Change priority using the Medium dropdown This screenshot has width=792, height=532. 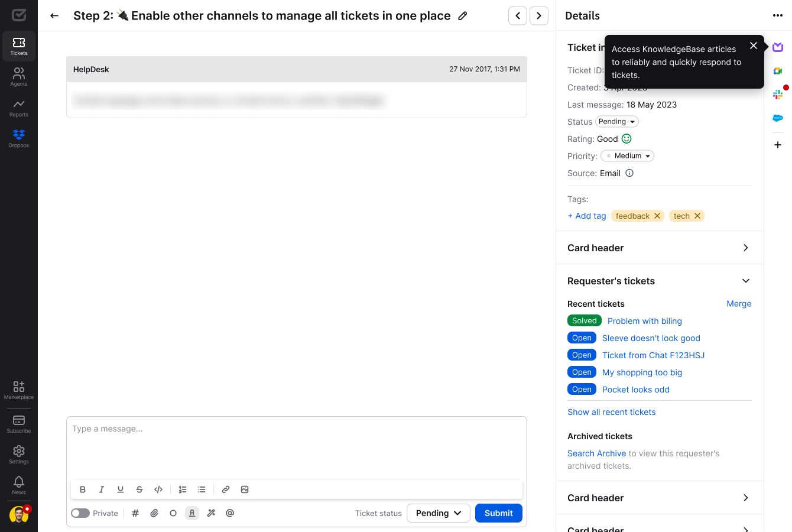click(627, 155)
